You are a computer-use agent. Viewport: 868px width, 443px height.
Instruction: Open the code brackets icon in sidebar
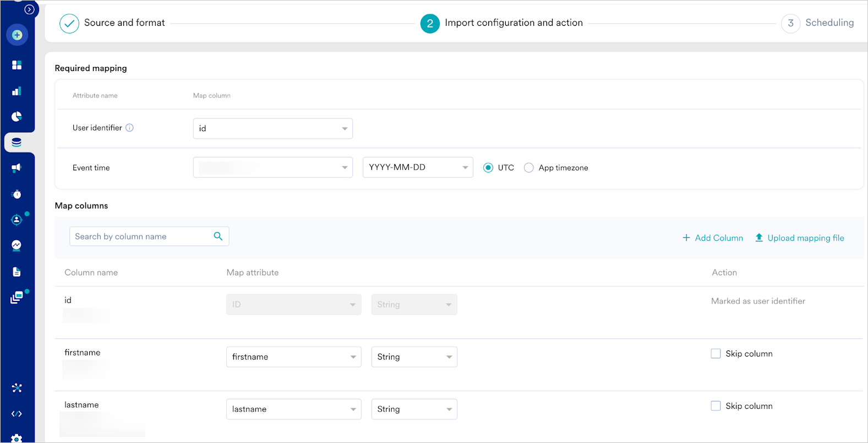17,414
